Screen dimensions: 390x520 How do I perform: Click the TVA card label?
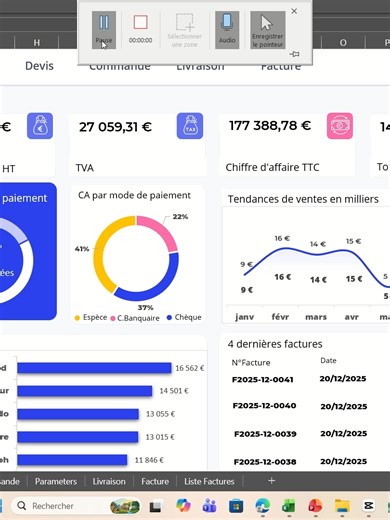tap(85, 168)
